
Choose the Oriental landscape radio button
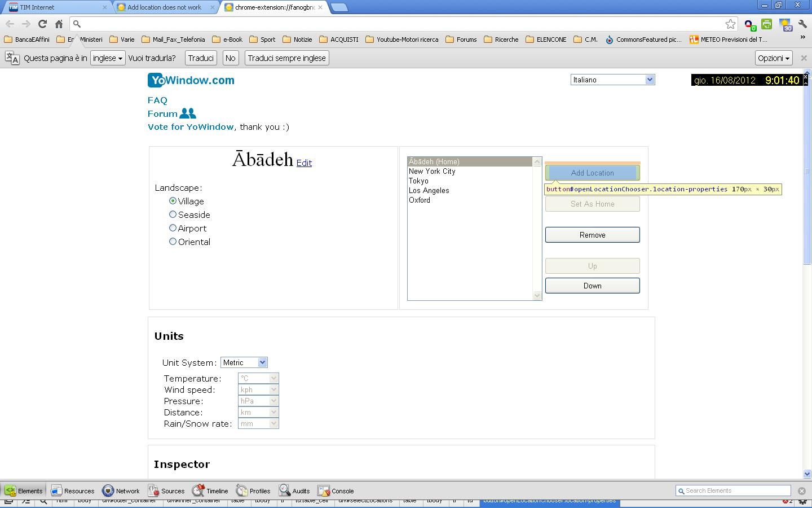173,242
